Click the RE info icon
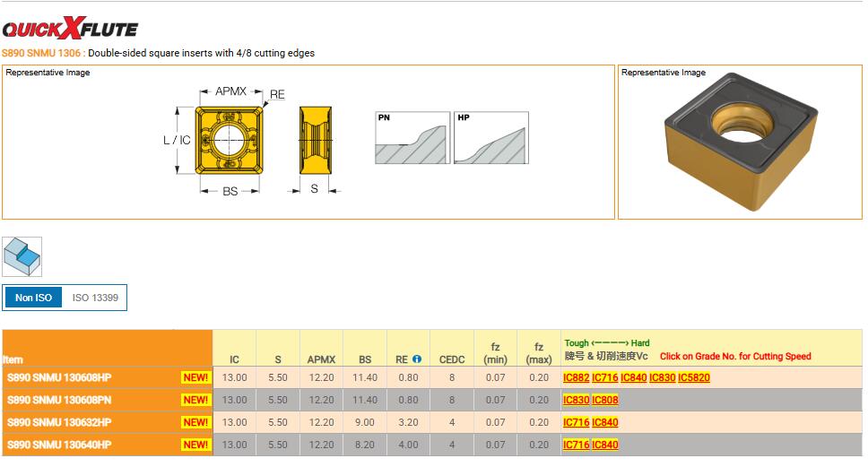This screenshot has height=467, width=868. tap(417, 359)
